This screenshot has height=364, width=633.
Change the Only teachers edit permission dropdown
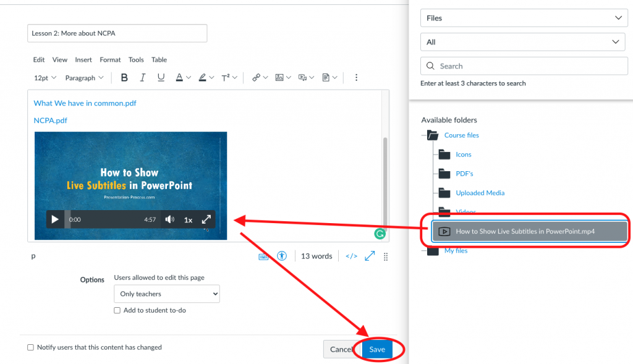[167, 294]
